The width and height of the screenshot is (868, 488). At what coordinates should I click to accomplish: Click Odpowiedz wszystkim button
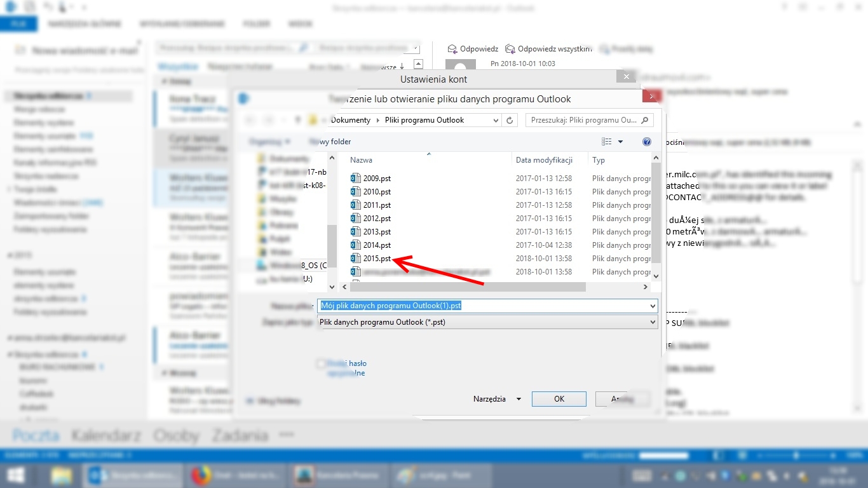549,49
